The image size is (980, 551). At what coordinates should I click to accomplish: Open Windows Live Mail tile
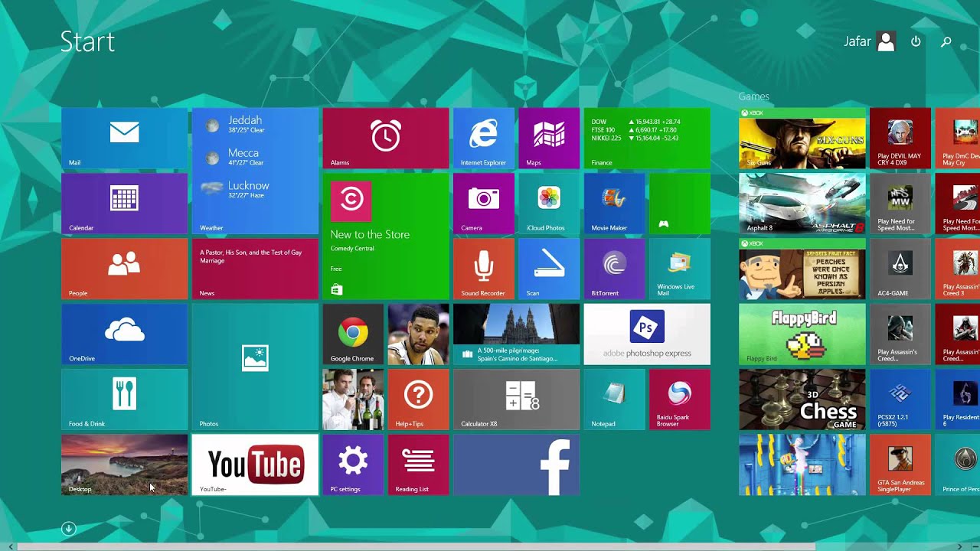coord(680,269)
